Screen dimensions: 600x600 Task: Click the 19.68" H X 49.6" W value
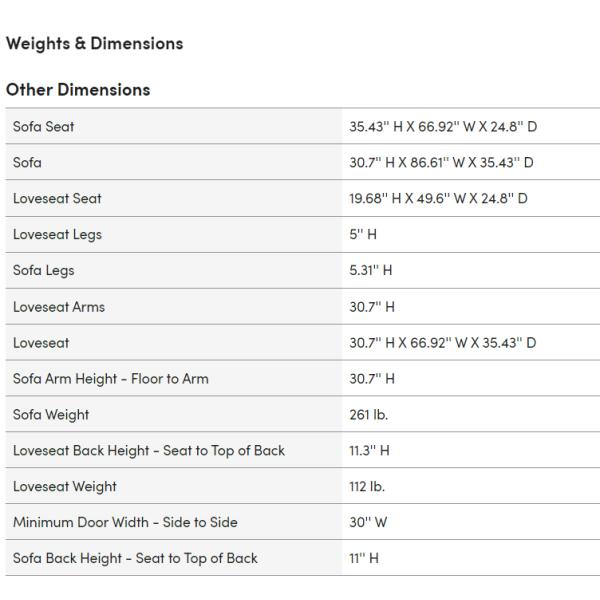(x=438, y=199)
